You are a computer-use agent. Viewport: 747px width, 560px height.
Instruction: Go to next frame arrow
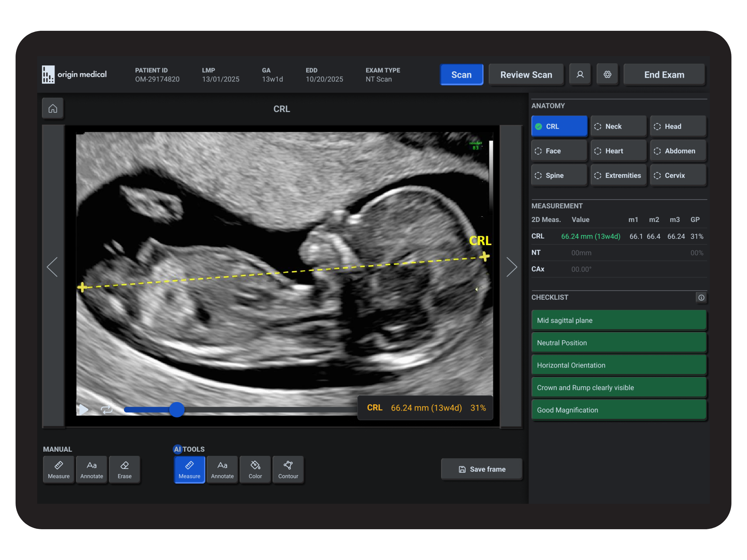[x=511, y=267]
